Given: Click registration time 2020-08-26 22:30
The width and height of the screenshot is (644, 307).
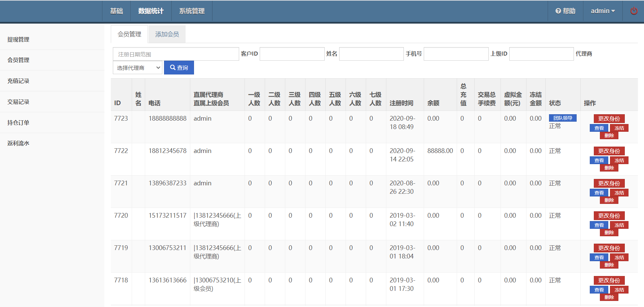Looking at the screenshot, I should [x=402, y=187].
